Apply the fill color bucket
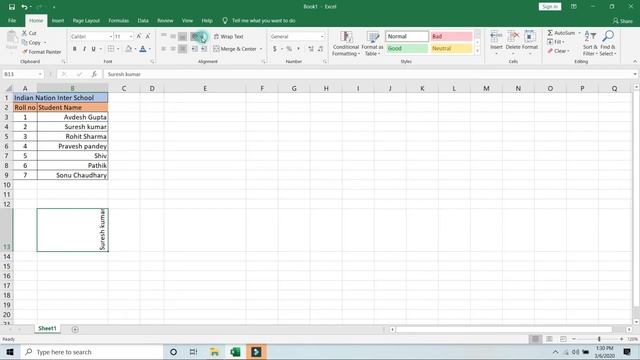The width and height of the screenshot is (640, 360). click(129, 49)
